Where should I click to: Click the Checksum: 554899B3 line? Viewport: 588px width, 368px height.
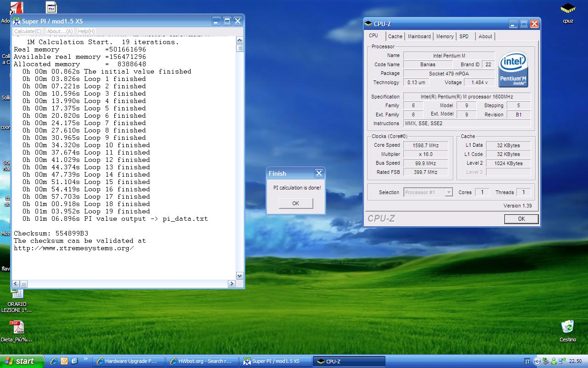(51, 233)
